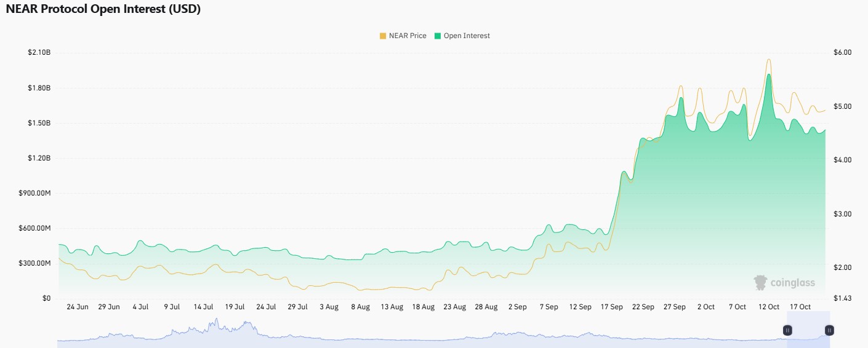Click the 2 Oct date label
This screenshot has width=868, height=348.
(705, 307)
